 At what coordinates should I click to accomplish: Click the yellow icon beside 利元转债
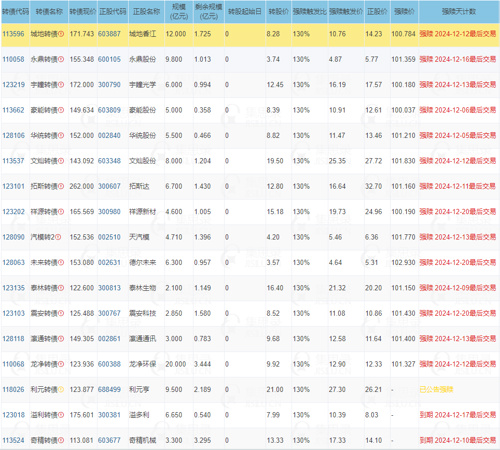click(61, 389)
